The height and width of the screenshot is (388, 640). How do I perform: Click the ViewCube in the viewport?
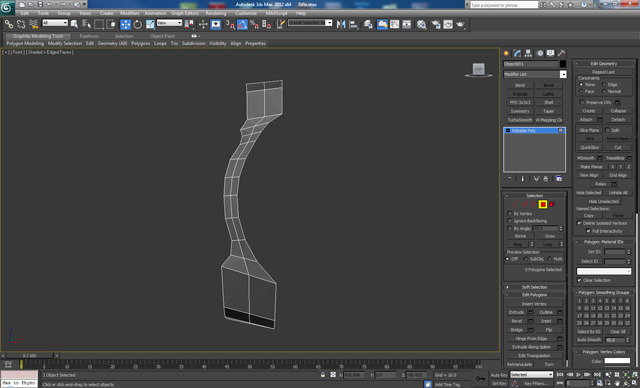click(478, 69)
